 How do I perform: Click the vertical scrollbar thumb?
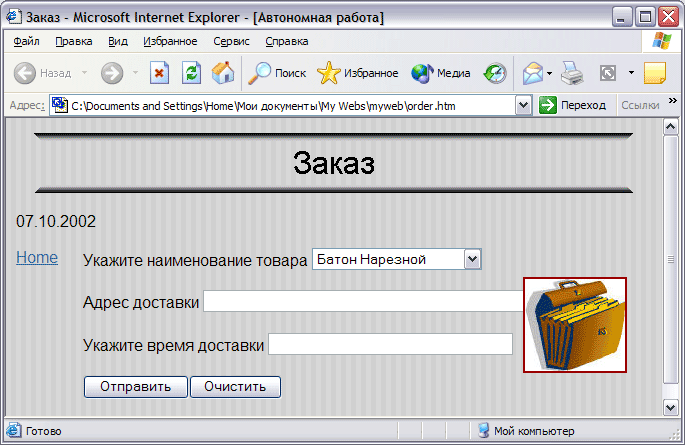coord(671,259)
